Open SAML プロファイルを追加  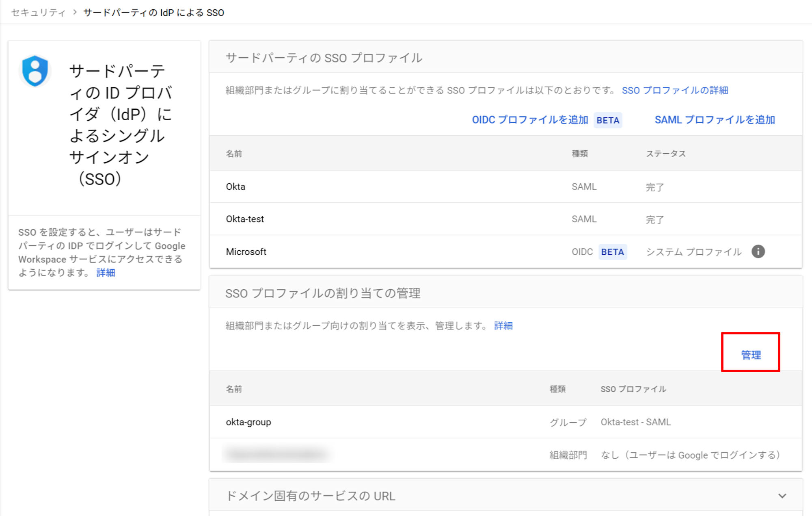pos(715,119)
